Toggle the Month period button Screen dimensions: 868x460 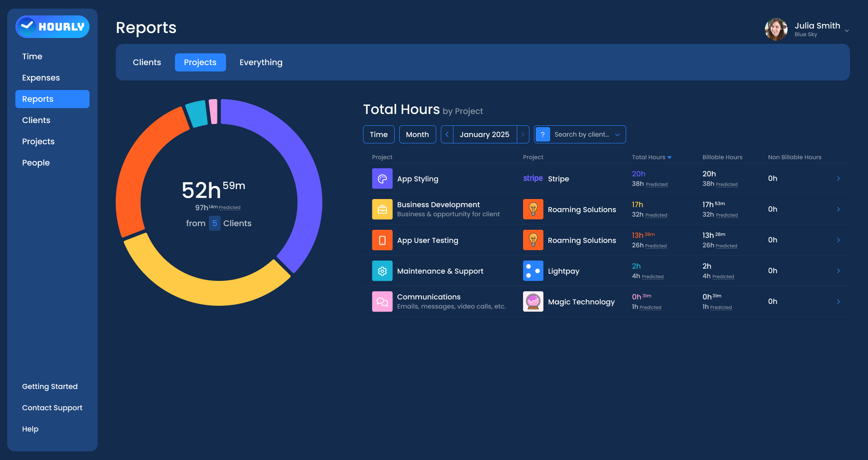(x=417, y=134)
